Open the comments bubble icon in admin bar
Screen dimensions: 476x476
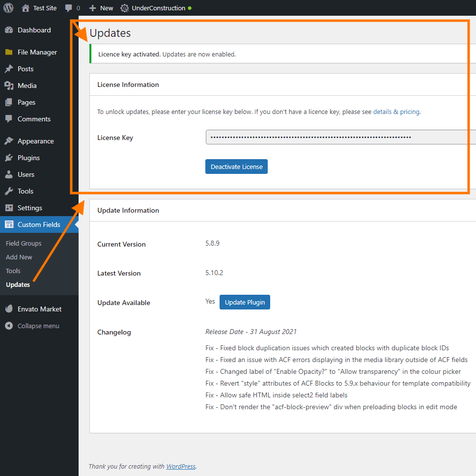pyautogui.click(x=69, y=8)
